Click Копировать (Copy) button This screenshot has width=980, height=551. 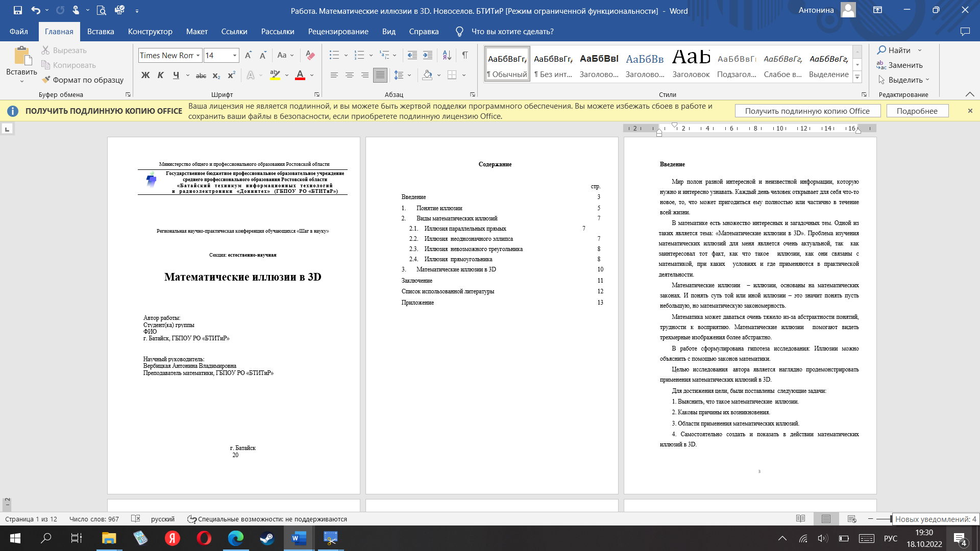(x=68, y=65)
